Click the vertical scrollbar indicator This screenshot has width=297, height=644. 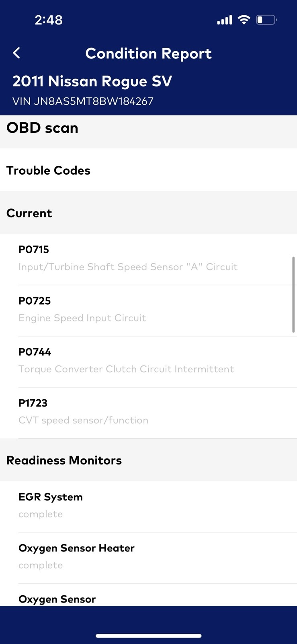click(x=293, y=295)
